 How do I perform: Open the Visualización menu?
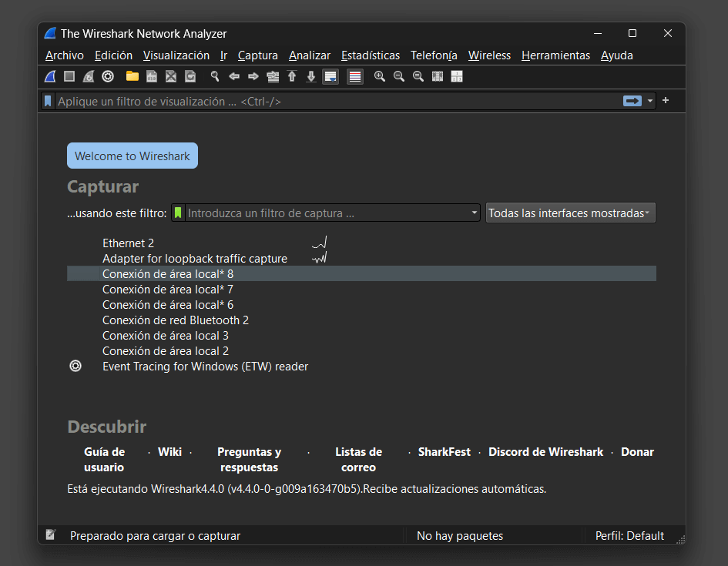point(176,55)
